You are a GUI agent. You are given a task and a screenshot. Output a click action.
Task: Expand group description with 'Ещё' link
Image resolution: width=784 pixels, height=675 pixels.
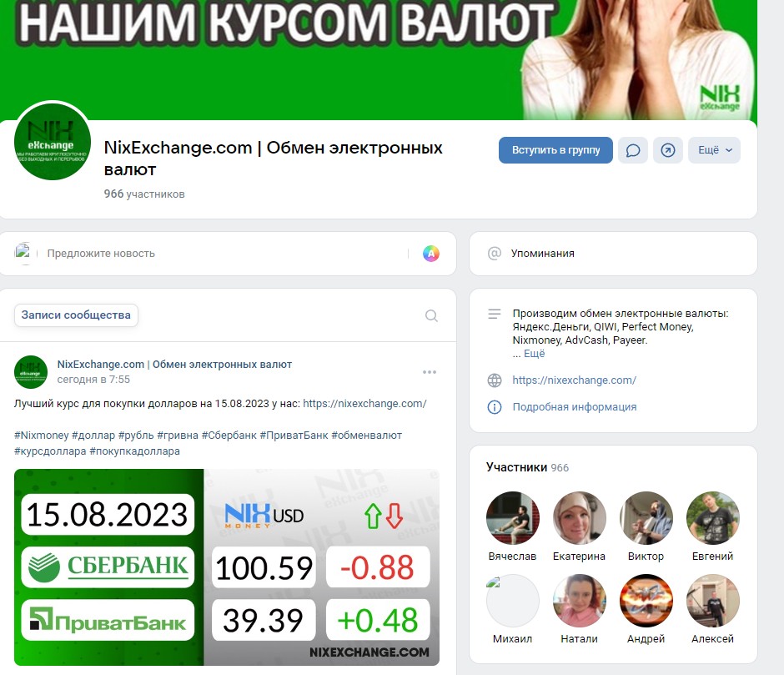coord(534,354)
